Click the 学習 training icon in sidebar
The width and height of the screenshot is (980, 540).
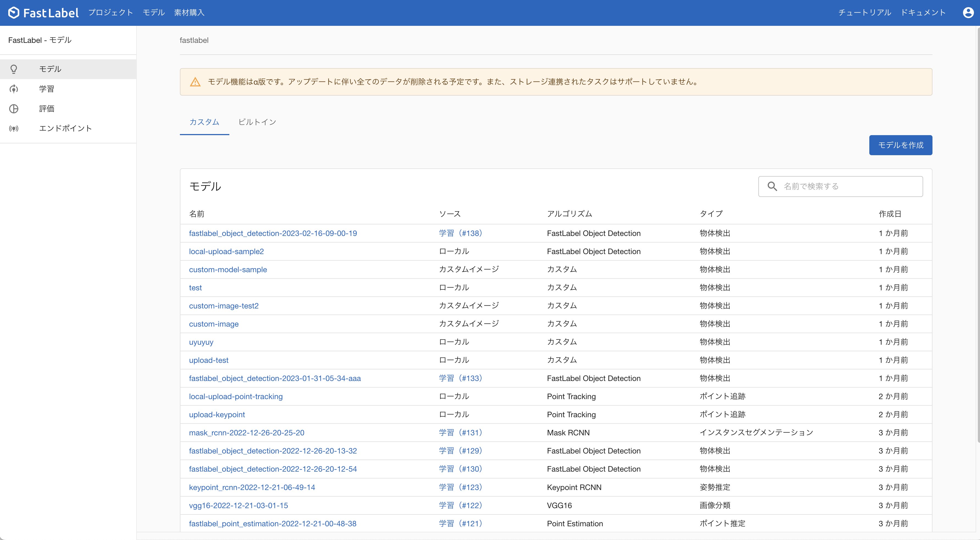tap(14, 89)
